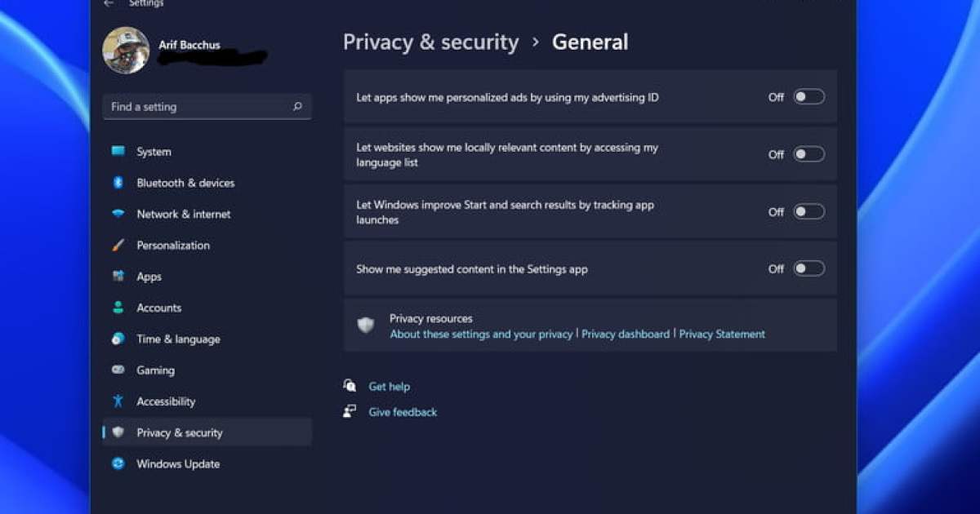Toggle locally relevant content language list switch
Screen dimensions: 980x514
click(808, 154)
